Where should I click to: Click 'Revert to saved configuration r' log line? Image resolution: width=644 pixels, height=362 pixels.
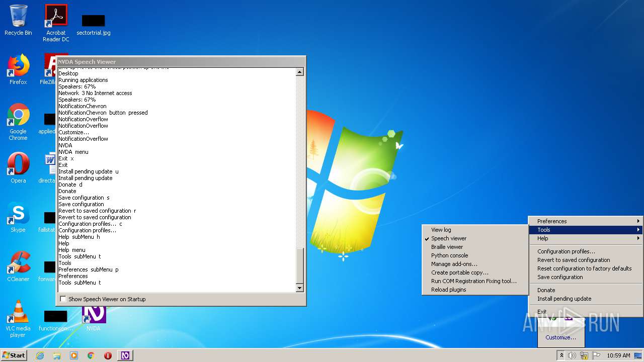tap(97, 211)
